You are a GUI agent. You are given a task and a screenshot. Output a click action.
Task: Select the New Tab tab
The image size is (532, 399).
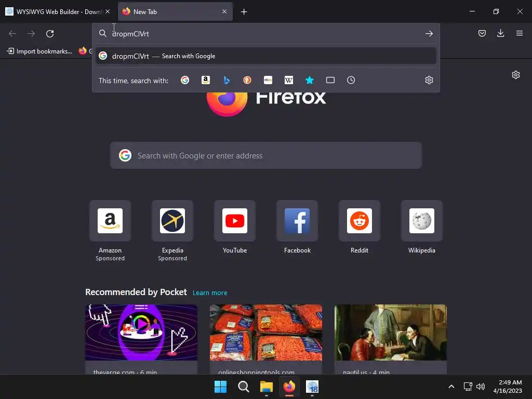(175, 11)
